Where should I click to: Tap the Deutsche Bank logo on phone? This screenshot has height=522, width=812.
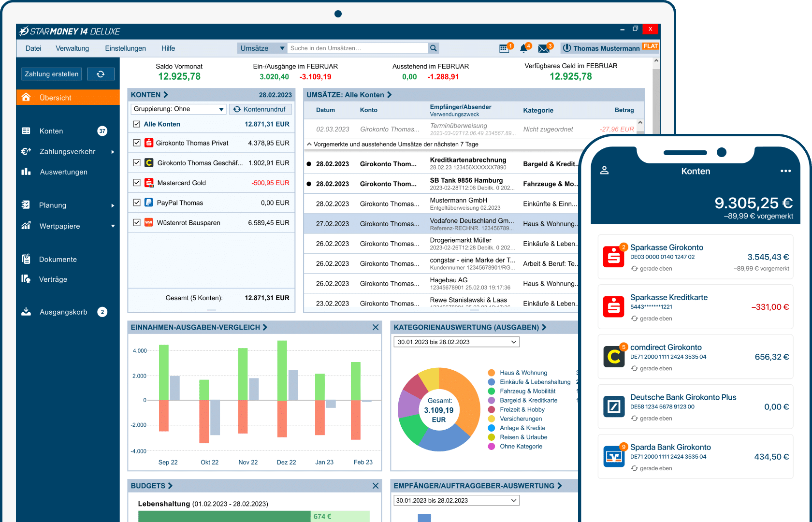(614, 406)
